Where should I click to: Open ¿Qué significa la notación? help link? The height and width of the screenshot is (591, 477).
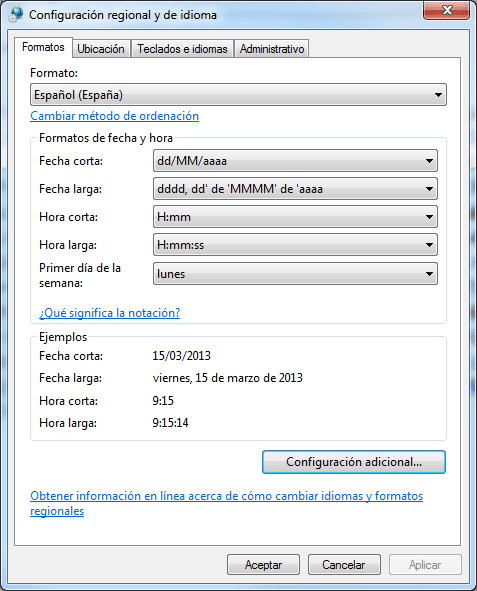point(110,313)
